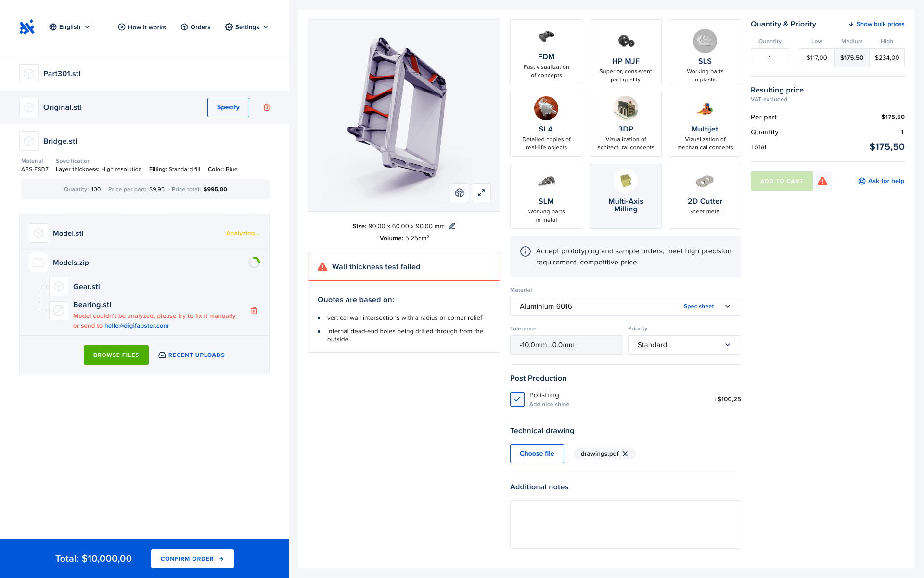
Task: Remove the drawings.pdf attachment
Action: tap(625, 454)
